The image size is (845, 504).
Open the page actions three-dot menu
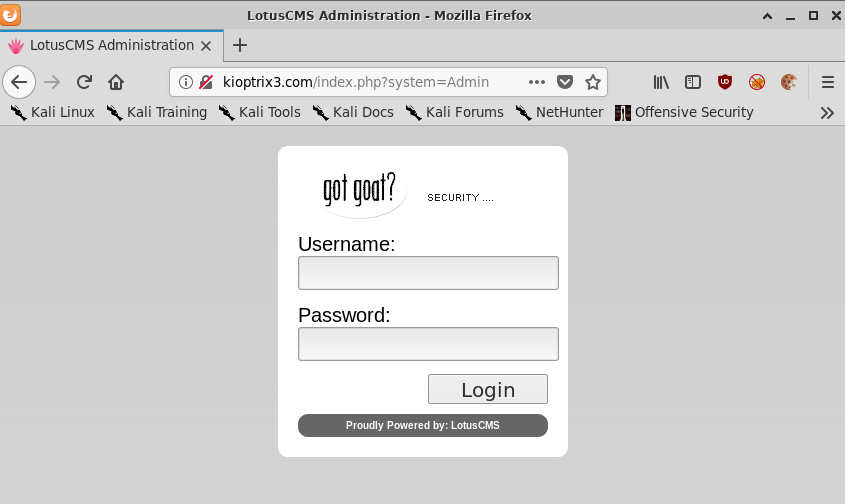click(537, 82)
